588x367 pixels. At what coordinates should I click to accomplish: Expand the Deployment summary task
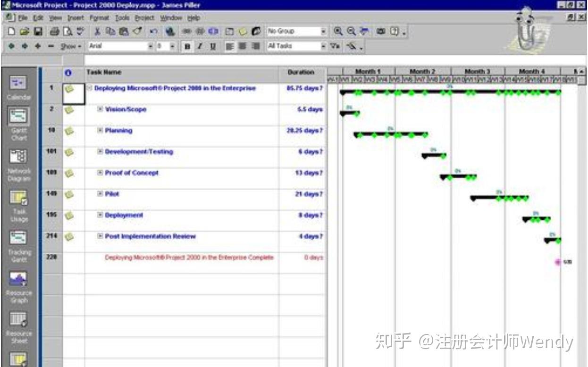(x=100, y=215)
